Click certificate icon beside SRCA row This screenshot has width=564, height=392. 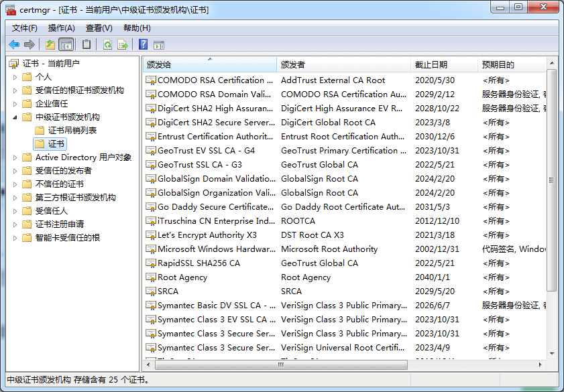[x=151, y=291]
